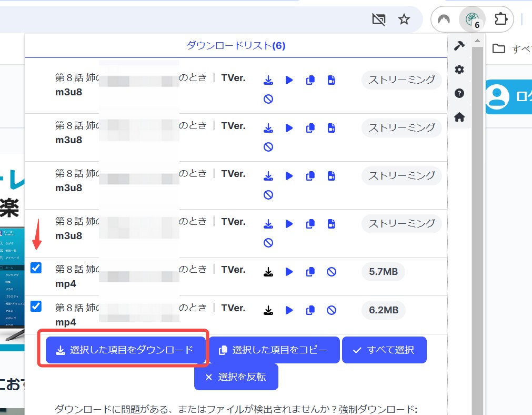This screenshot has width=532, height=415.
Task: Block the first m3u8 entry
Action: [268, 99]
